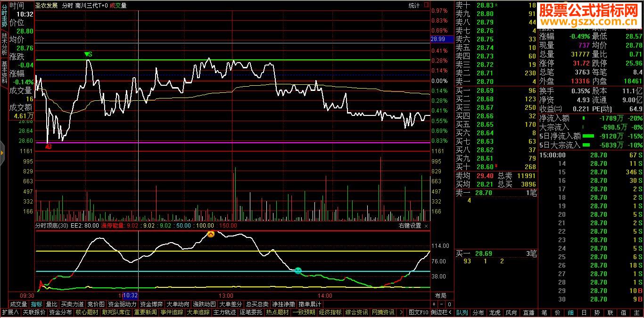Open the 敢死队席位 bottom tab
The width and height of the screenshot is (644, 318).
(x=116, y=312)
